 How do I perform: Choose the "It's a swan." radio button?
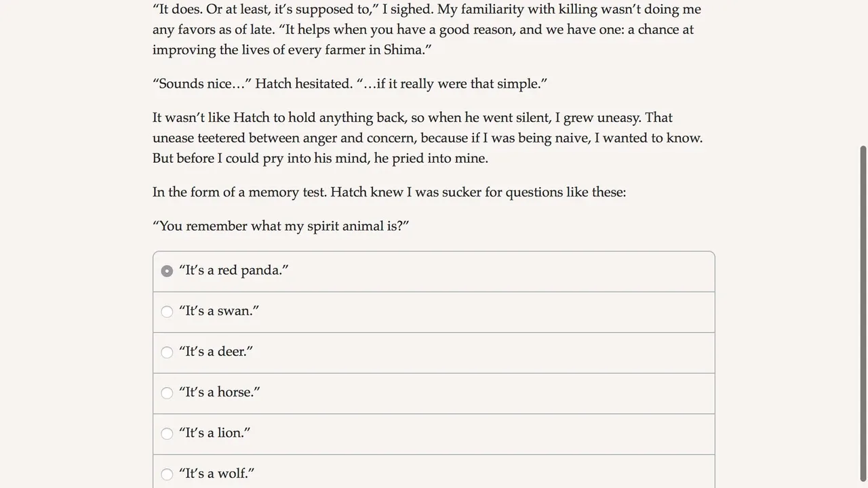pos(167,312)
